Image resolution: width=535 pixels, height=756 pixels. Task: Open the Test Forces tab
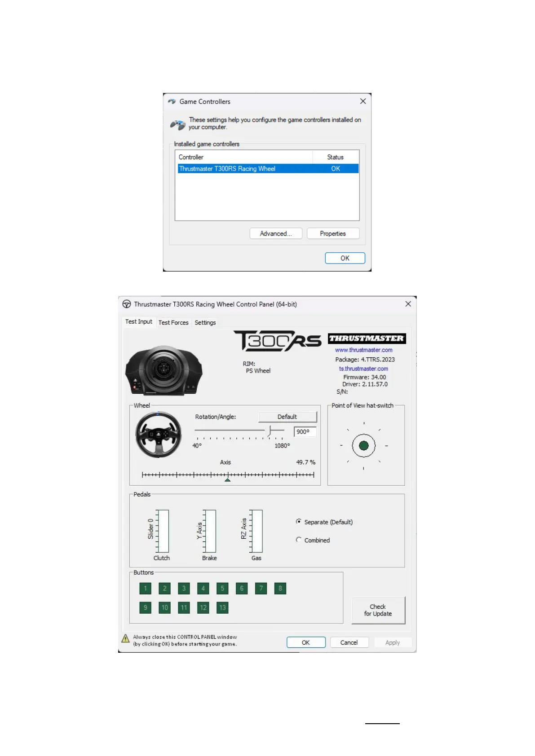point(173,322)
